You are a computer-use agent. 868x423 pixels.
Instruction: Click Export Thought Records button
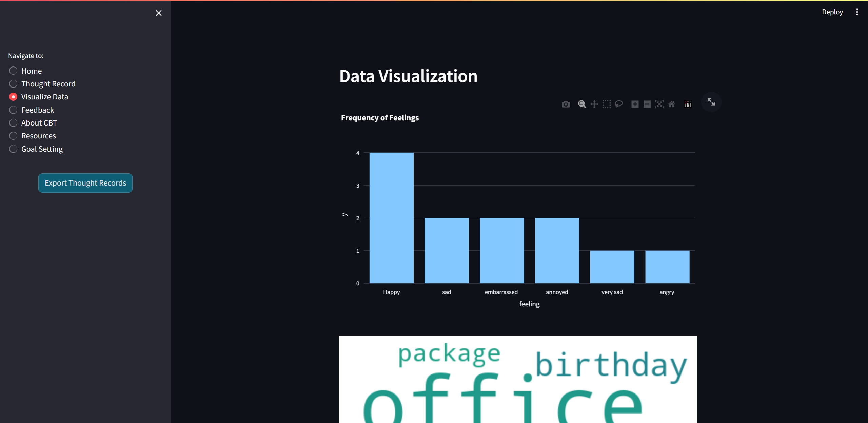pos(85,183)
